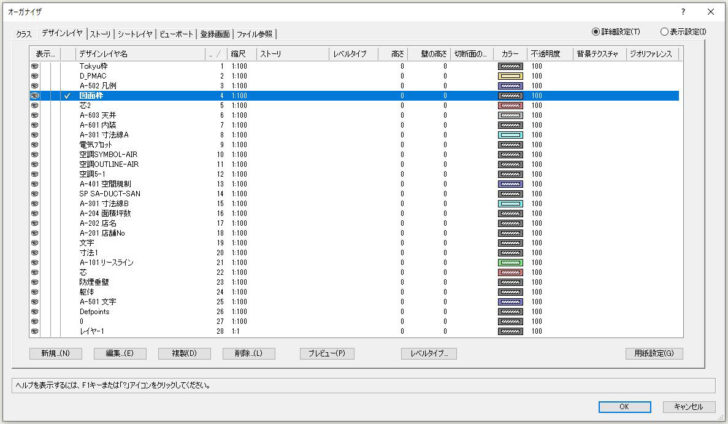Screen dimensions: 728x424
Task: Select the 表示設定 radio button
Action: (x=665, y=31)
